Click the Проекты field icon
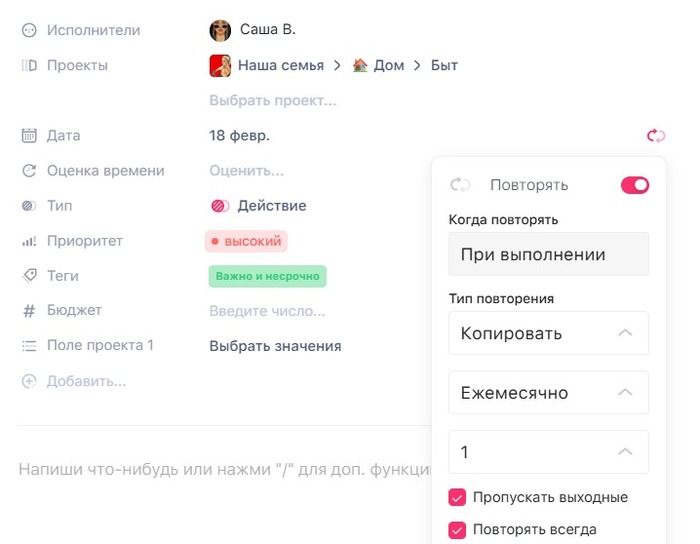This screenshot has height=544, width=700. click(29, 66)
